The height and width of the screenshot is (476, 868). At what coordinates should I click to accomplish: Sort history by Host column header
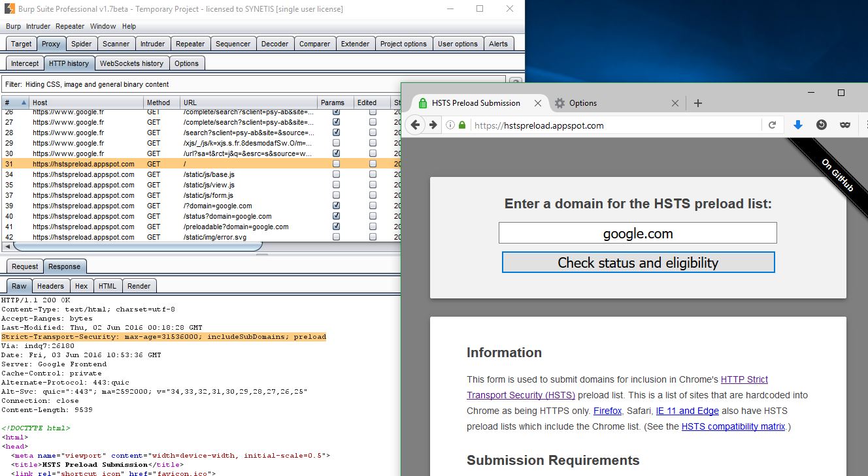pos(86,103)
